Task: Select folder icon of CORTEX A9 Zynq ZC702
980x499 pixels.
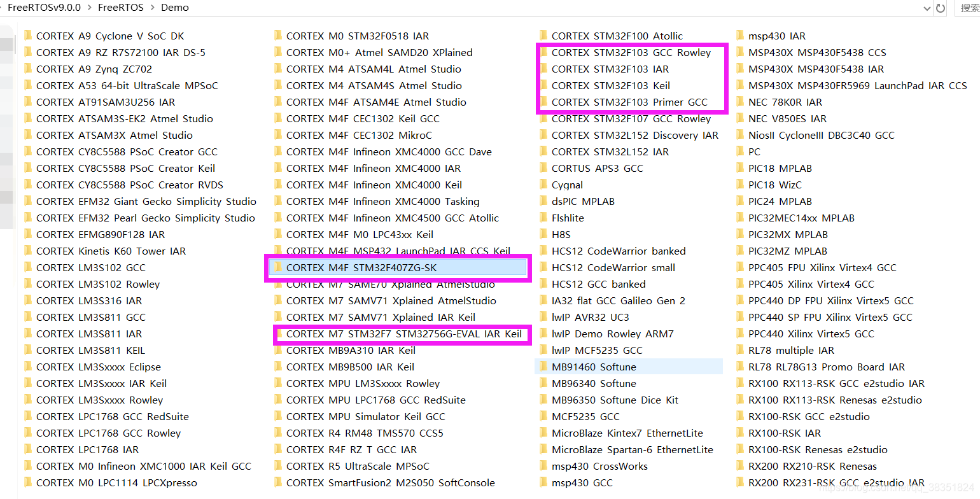Action: pyautogui.click(x=28, y=69)
